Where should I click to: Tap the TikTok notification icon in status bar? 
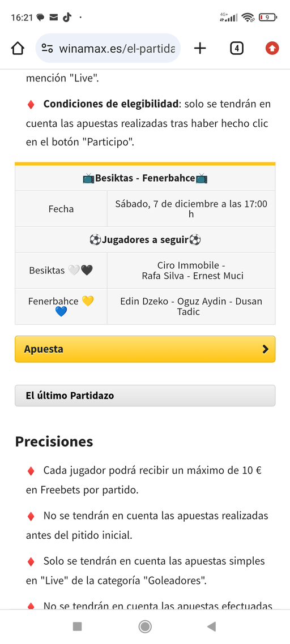coord(67,17)
